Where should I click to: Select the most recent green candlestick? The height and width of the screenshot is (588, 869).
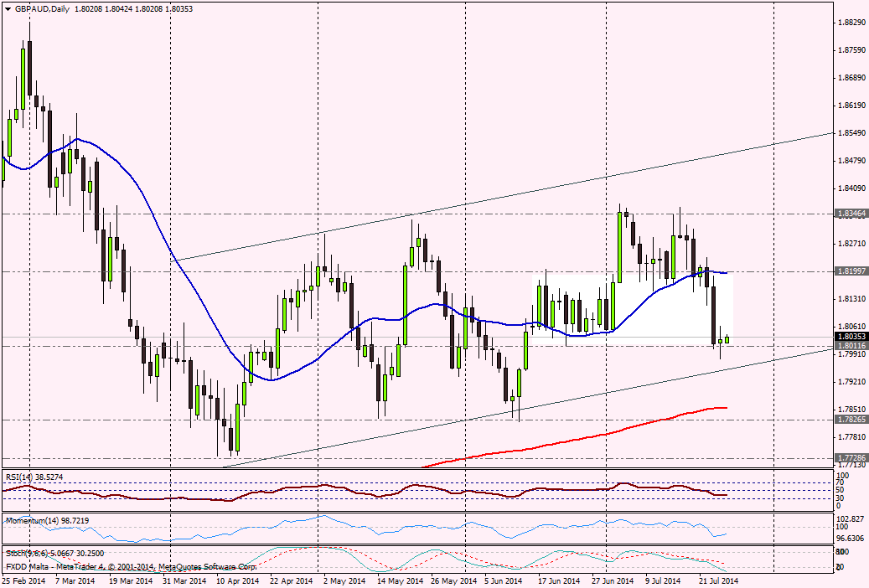click(x=727, y=339)
